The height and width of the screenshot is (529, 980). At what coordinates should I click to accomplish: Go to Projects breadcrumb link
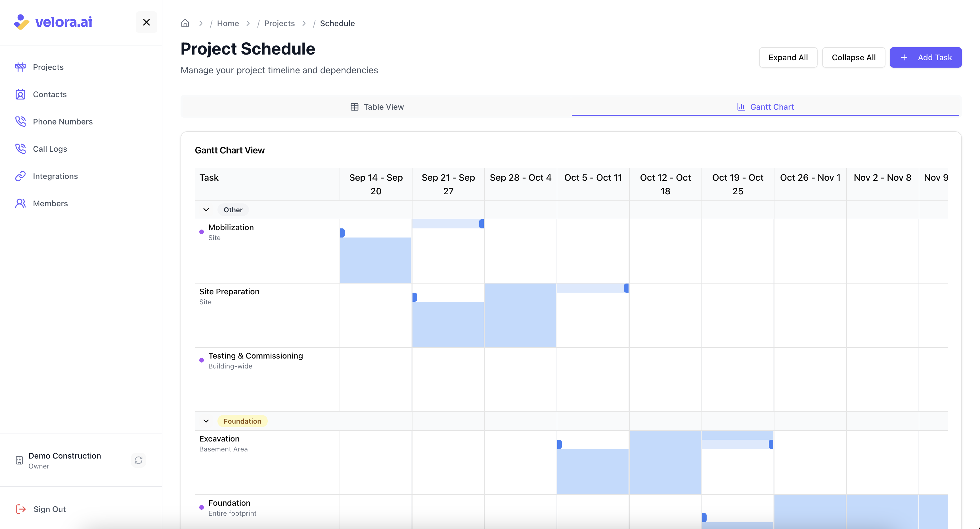point(279,23)
